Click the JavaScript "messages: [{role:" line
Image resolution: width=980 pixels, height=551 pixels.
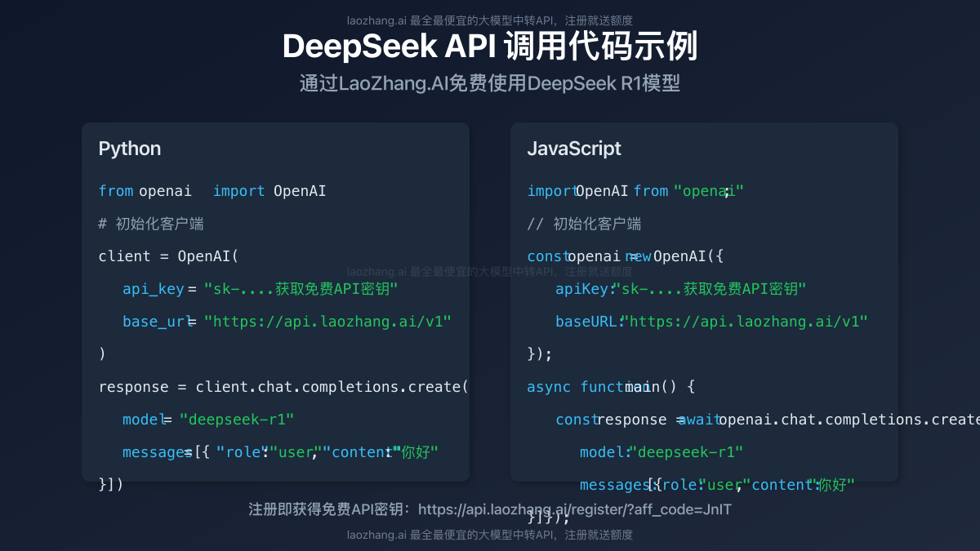coord(717,485)
